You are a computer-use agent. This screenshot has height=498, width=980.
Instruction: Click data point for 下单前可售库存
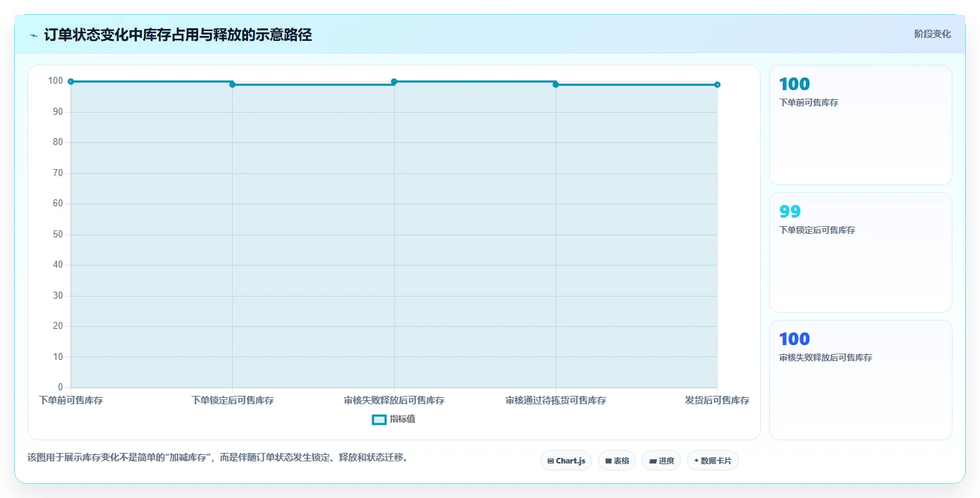pos(71,82)
